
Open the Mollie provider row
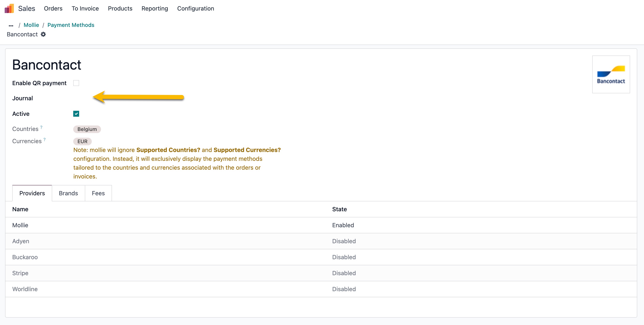[x=20, y=225]
